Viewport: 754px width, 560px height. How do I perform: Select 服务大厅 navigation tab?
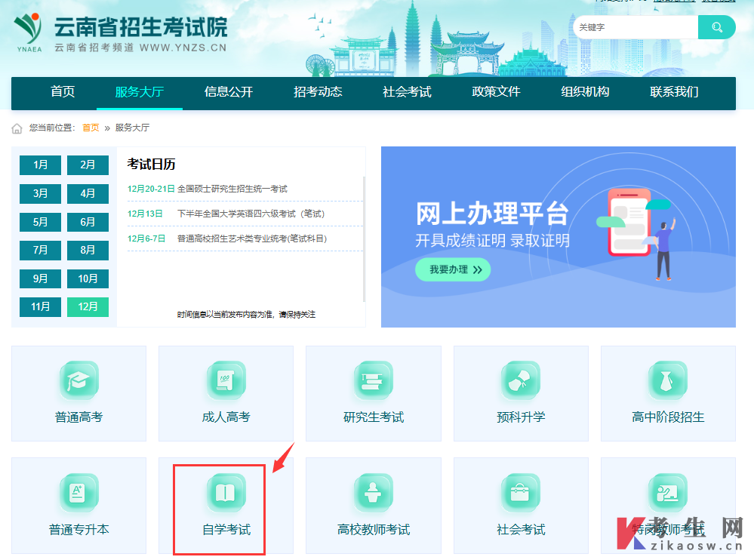coord(140,92)
